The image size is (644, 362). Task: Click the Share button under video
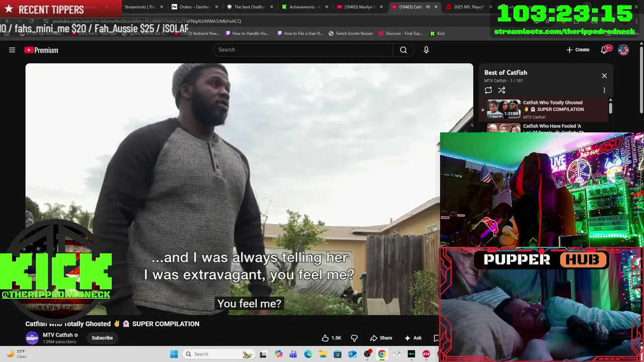pyautogui.click(x=381, y=338)
